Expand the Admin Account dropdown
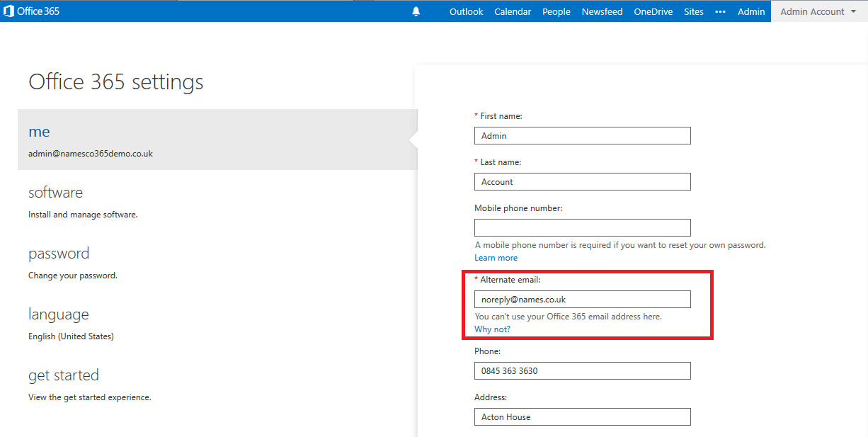 (818, 11)
